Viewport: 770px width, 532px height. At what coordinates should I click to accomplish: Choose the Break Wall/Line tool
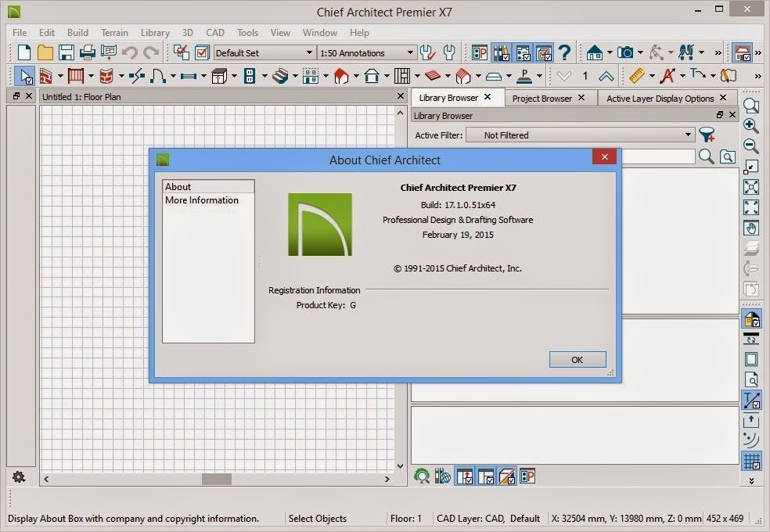click(136, 76)
